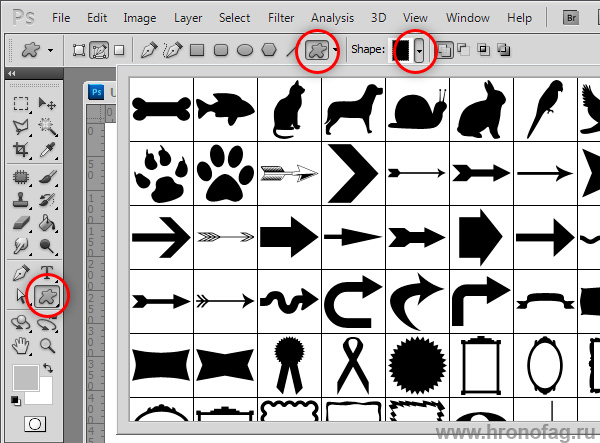Screen dimensions: 600x443
Task: Launch Bridge with the Br button
Action: pos(569,18)
